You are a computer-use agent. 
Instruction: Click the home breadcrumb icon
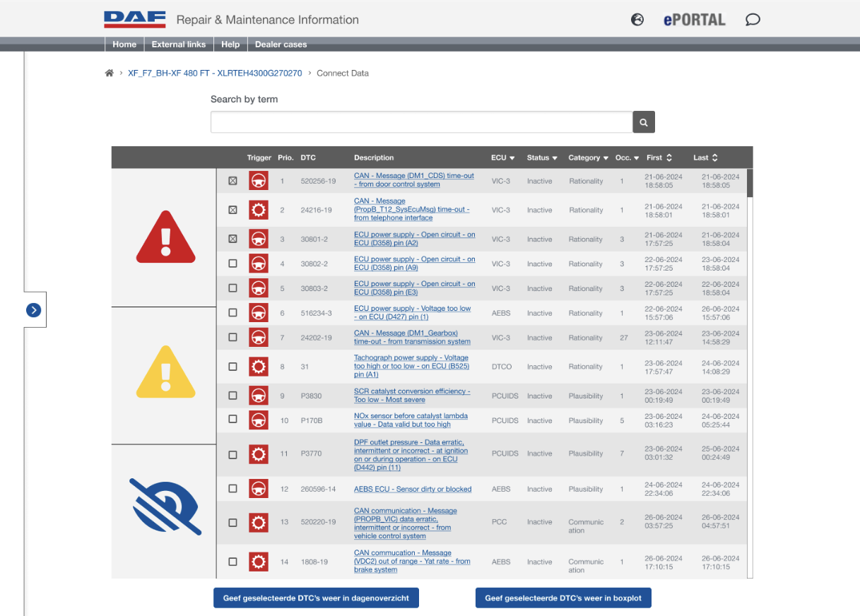[109, 73]
